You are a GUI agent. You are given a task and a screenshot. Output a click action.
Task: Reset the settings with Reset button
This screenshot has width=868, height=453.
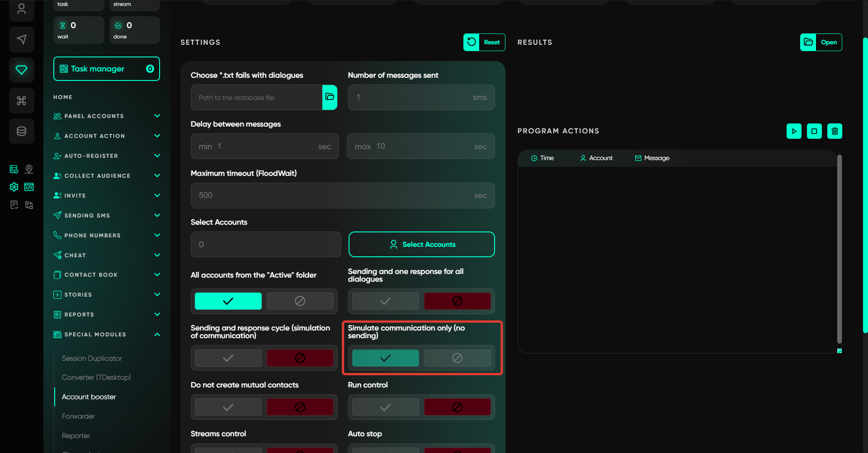(x=484, y=42)
